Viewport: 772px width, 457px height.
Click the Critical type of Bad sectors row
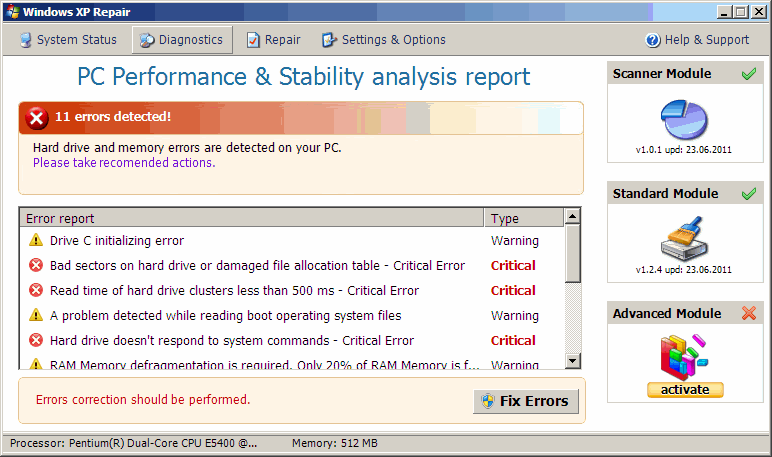[513, 266]
